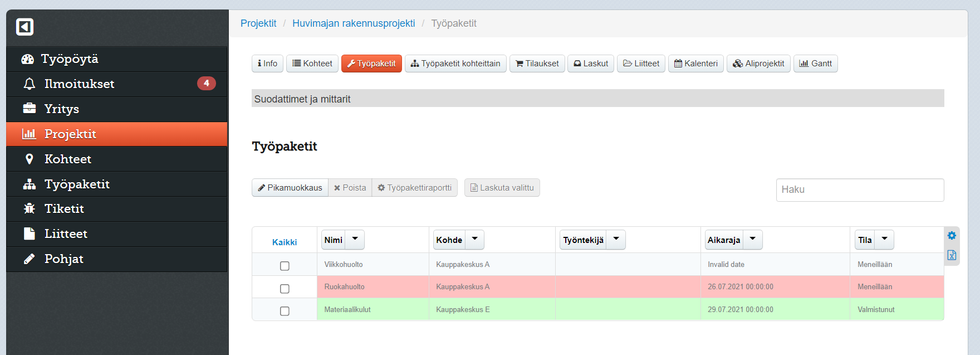The width and height of the screenshot is (980, 355).
Task: Open Yritys with the briefcase icon
Action: pos(30,109)
